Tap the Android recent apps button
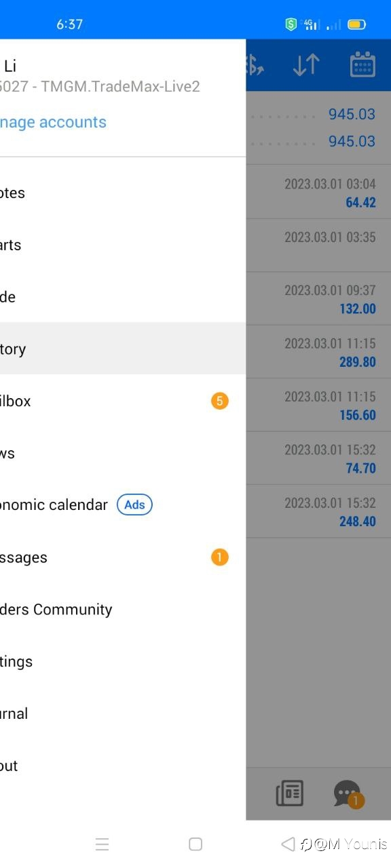 (x=102, y=844)
